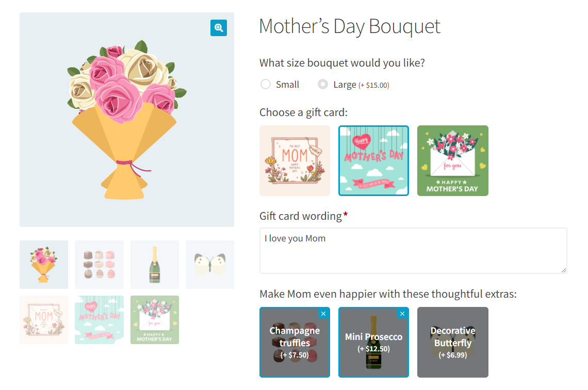This screenshot has height=390, width=588.
Task: Open the chocolates gallery thumbnail
Action: (99, 264)
